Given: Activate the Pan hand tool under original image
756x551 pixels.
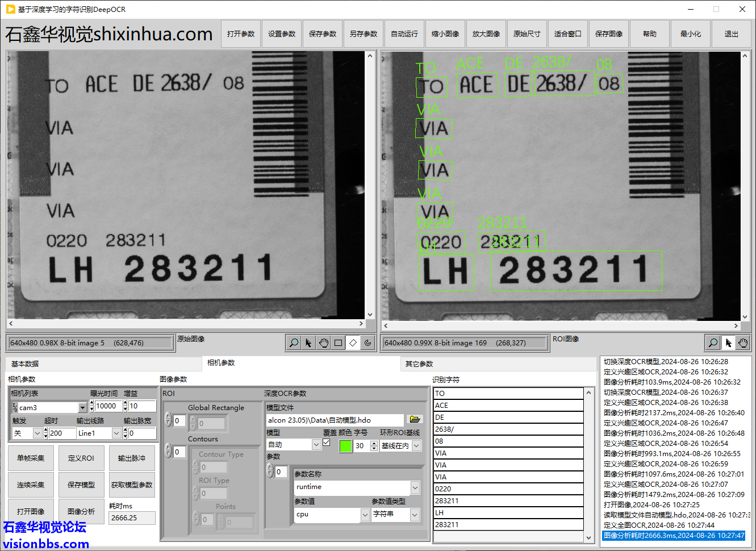Looking at the screenshot, I should [x=324, y=343].
